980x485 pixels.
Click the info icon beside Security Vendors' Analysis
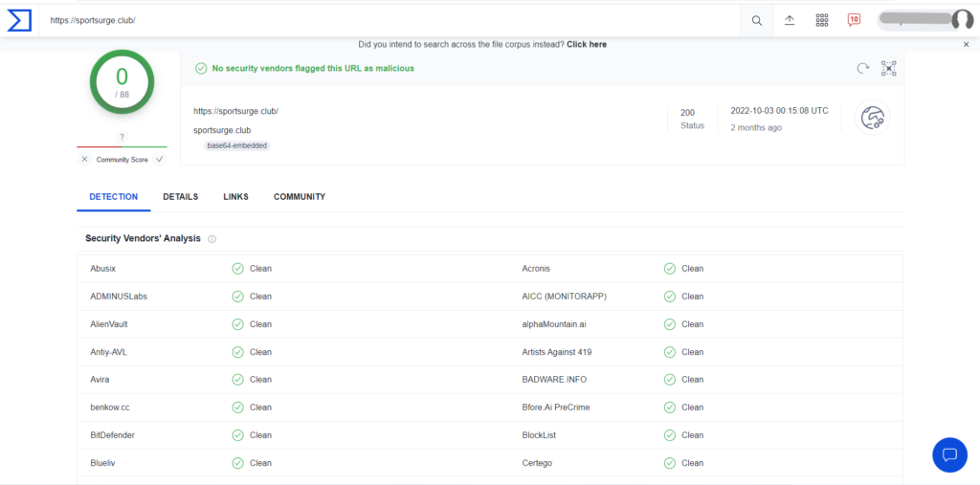tap(212, 239)
